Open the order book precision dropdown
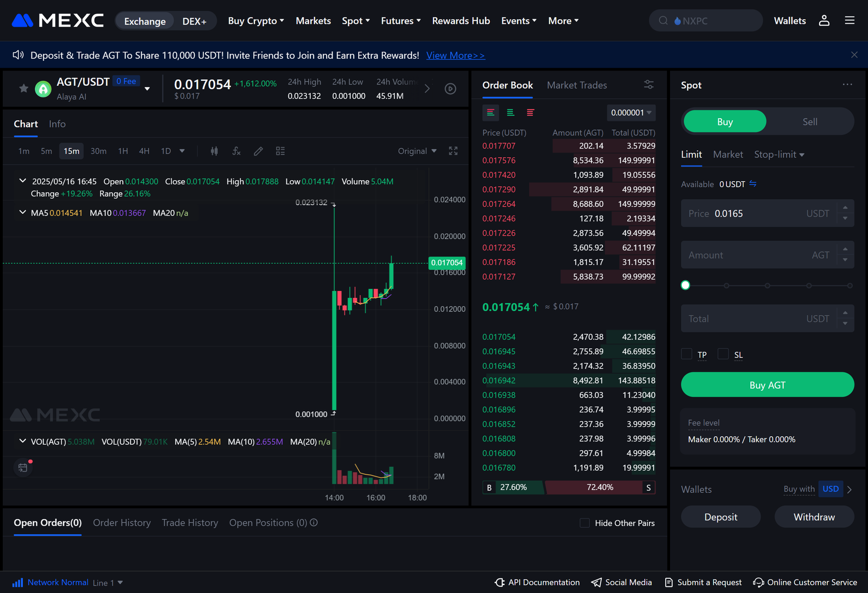Viewport: 868px width, 593px height. point(630,112)
